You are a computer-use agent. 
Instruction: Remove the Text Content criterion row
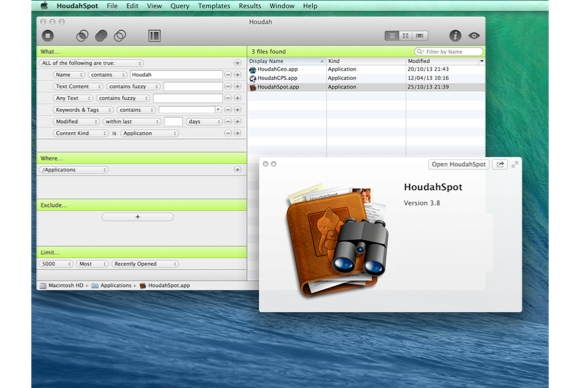click(x=228, y=87)
